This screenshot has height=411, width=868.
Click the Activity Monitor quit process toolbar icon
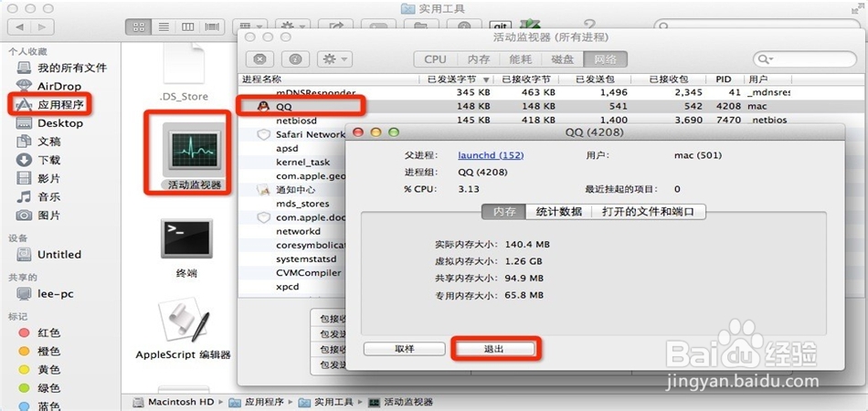coord(259,59)
